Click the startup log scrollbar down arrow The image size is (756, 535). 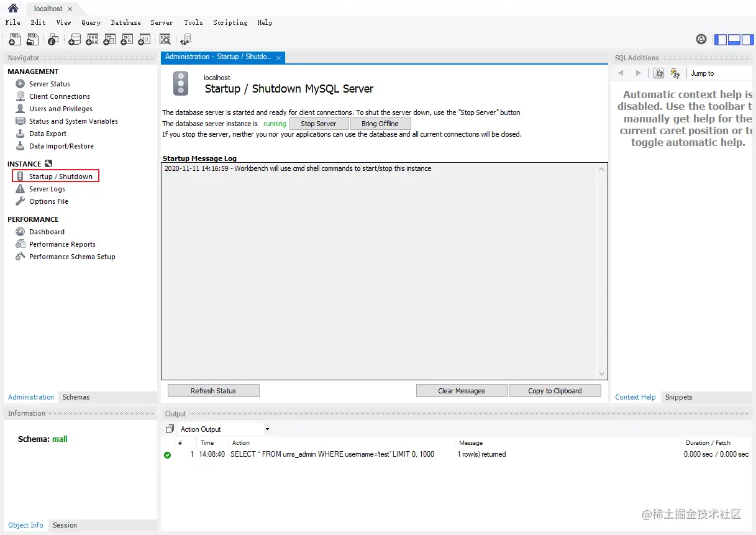[x=601, y=374]
